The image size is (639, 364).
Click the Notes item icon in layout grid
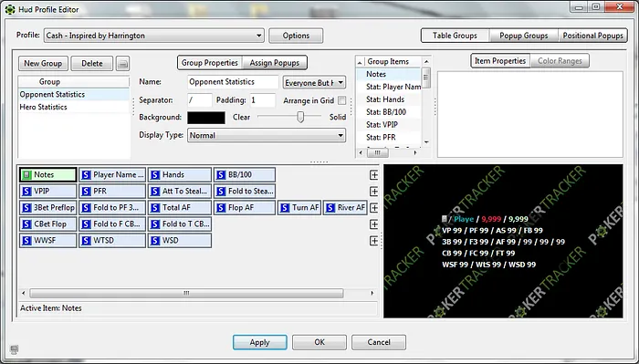point(26,174)
